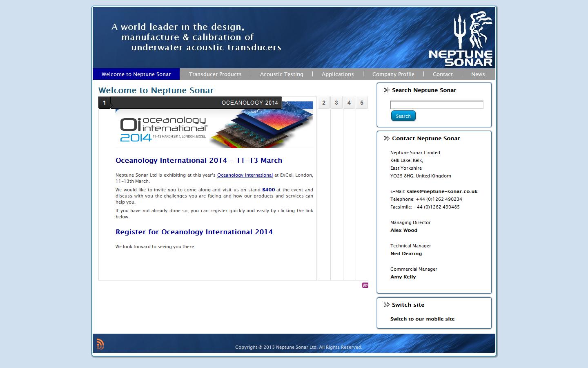Open the Applications section
Viewport: 588px width, 368px height.
tap(338, 74)
